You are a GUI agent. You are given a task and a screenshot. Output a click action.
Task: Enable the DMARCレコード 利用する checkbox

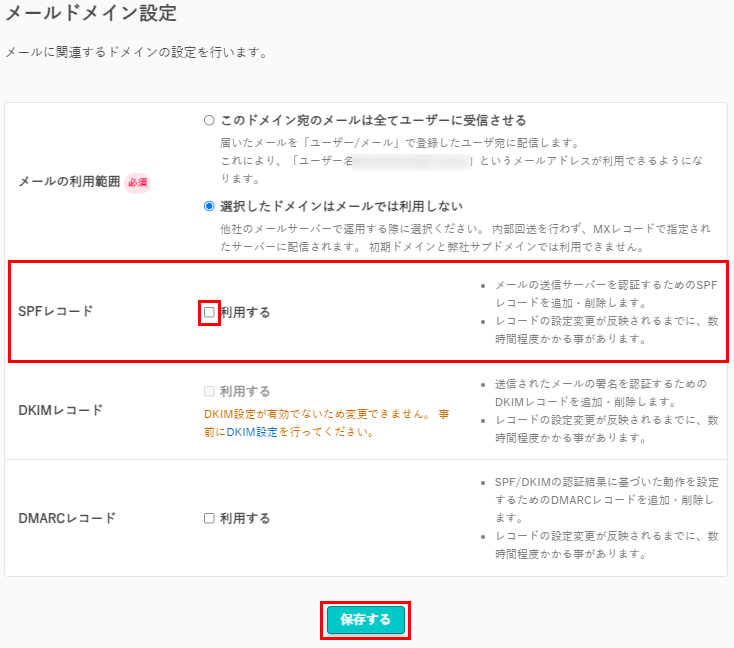[x=209, y=518]
